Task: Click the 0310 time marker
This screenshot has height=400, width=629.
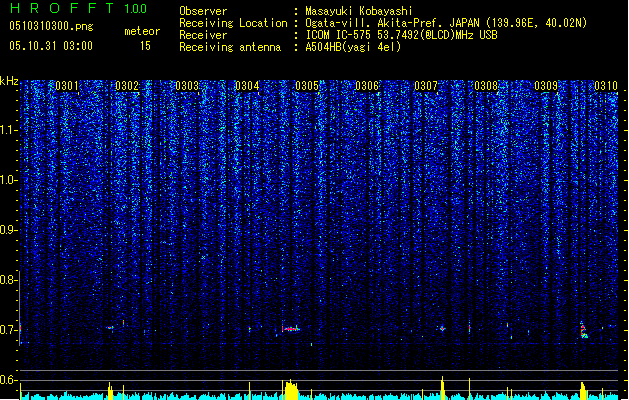Action: point(606,86)
